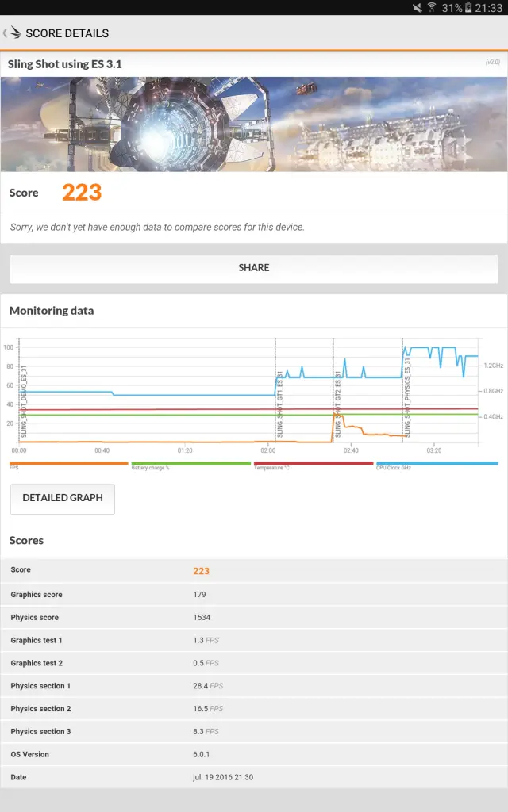
Task: Select the SLING_SHOT_GT1_ES_31 marker in the chart
Action: coord(279,404)
